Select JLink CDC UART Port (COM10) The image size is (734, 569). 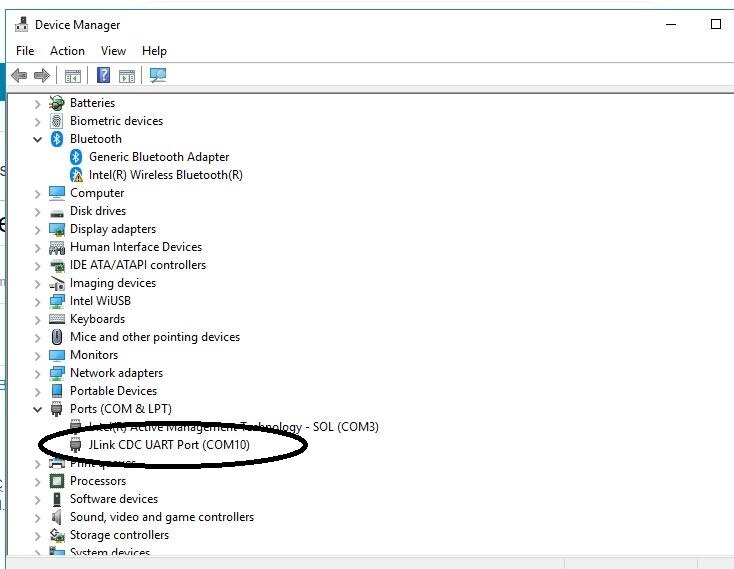click(x=169, y=445)
